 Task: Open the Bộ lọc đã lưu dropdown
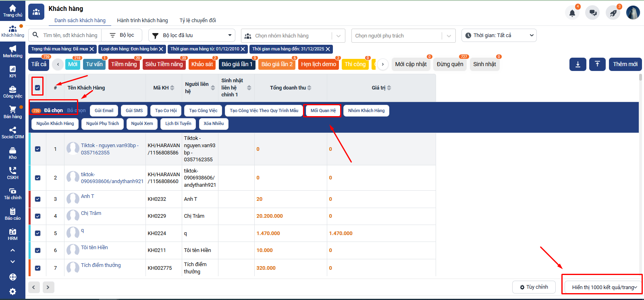click(x=191, y=35)
